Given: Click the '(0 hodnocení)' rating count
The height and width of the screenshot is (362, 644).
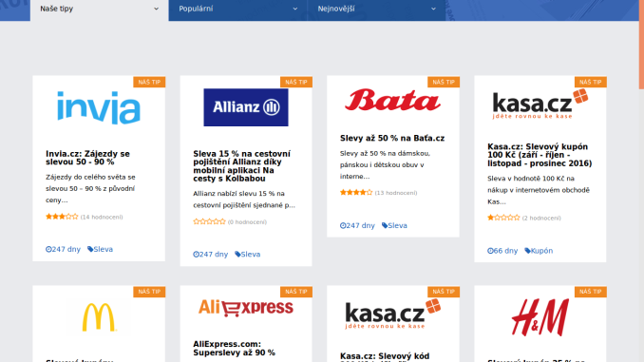Looking at the screenshot, I should (x=247, y=222).
